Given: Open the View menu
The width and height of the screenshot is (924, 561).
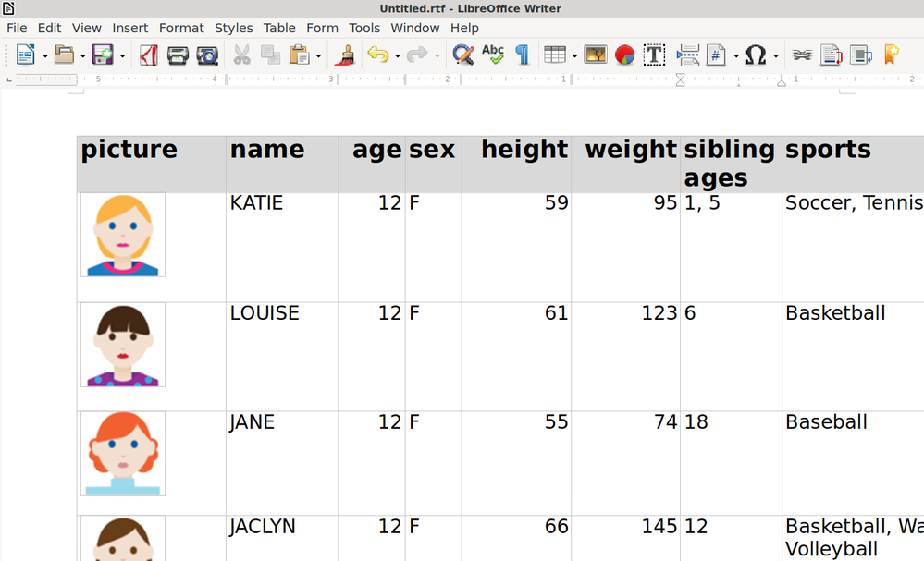Looking at the screenshot, I should (87, 28).
